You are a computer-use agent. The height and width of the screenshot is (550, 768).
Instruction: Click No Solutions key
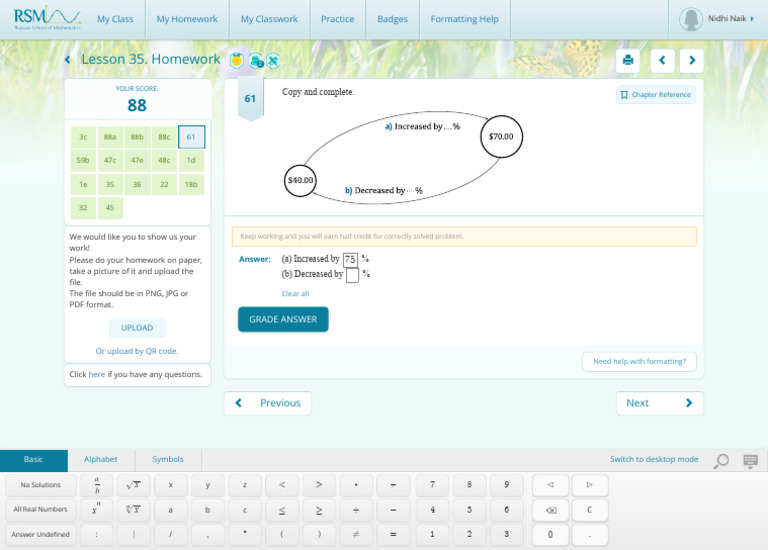point(41,485)
